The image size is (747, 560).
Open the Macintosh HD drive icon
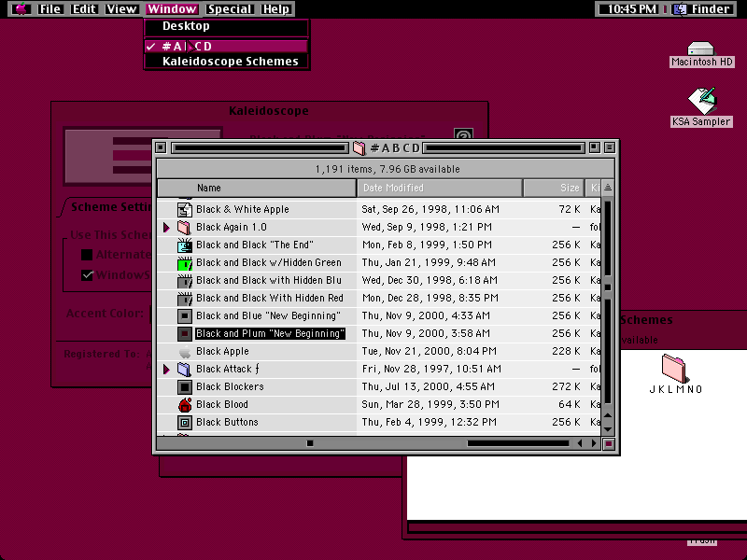coord(701,49)
